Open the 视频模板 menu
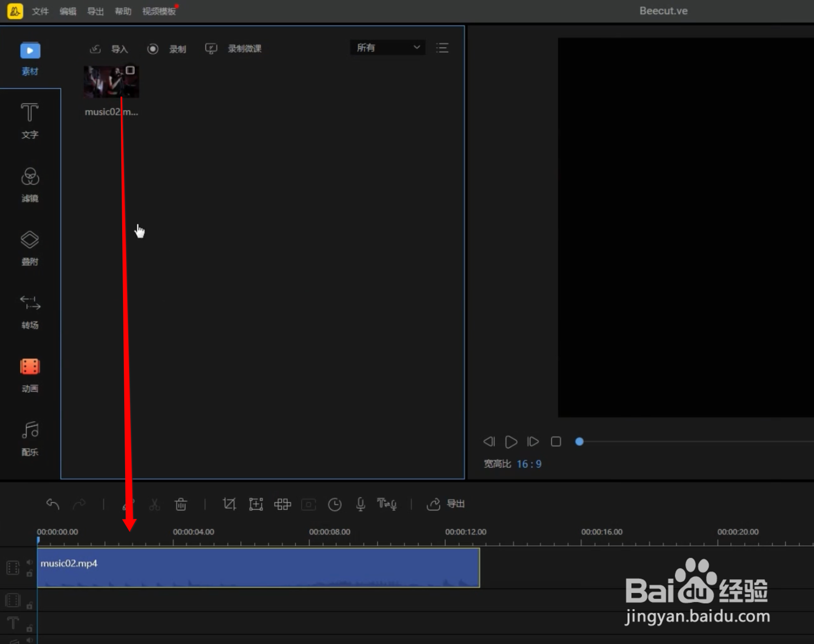814x644 pixels. pos(159,11)
